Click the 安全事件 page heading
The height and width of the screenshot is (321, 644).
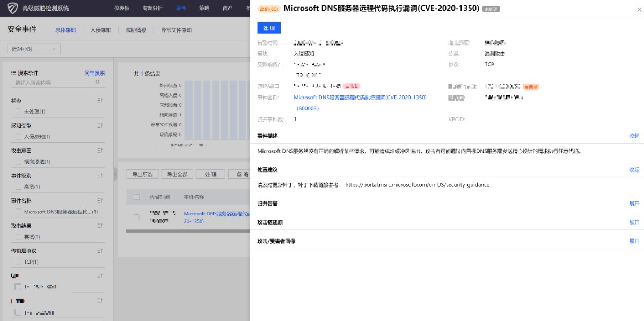click(x=22, y=29)
